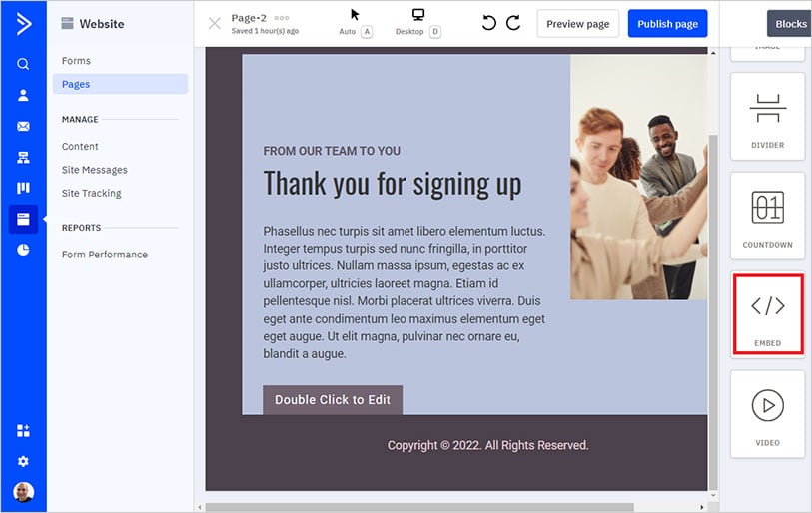Select 'FROM OUR TEAM TO YOU' text
This screenshot has width=812, height=513.
click(x=332, y=151)
